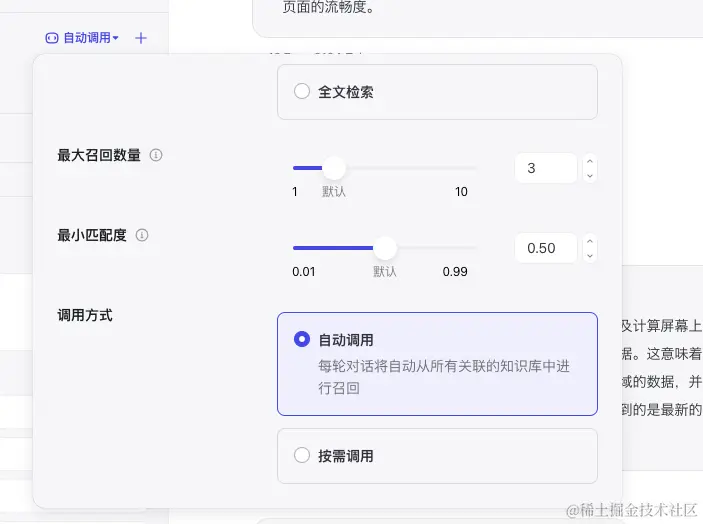This screenshot has height=524, width=703.
Task: Select the 按需调用 radio option
Action: [302, 456]
